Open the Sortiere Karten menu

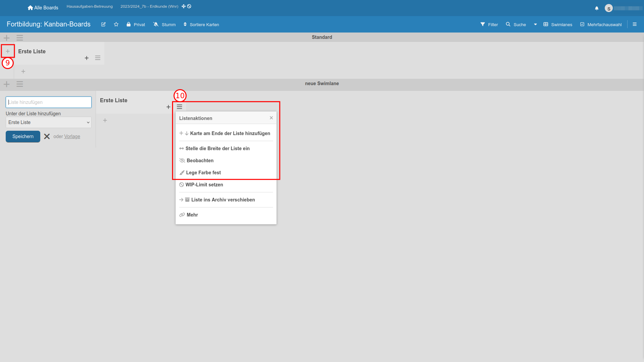tap(201, 24)
